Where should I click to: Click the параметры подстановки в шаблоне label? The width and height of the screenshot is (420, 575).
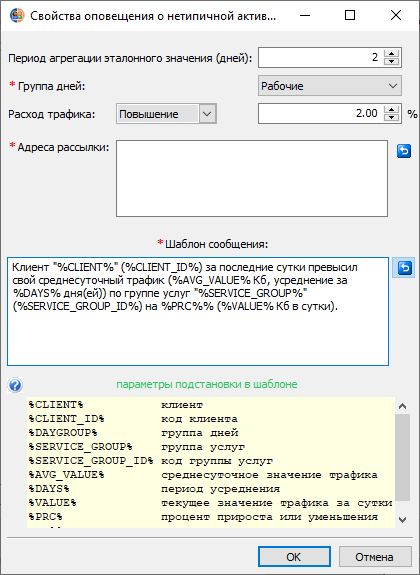tap(207, 385)
